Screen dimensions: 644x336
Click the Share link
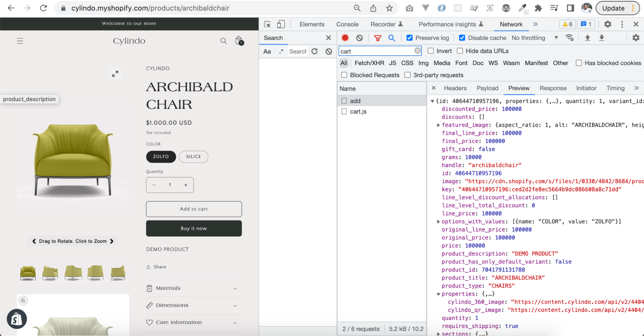click(156, 267)
